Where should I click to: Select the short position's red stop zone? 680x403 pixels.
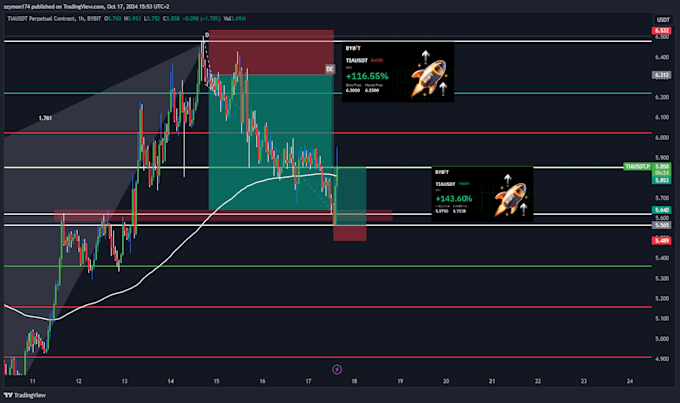click(271, 52)
